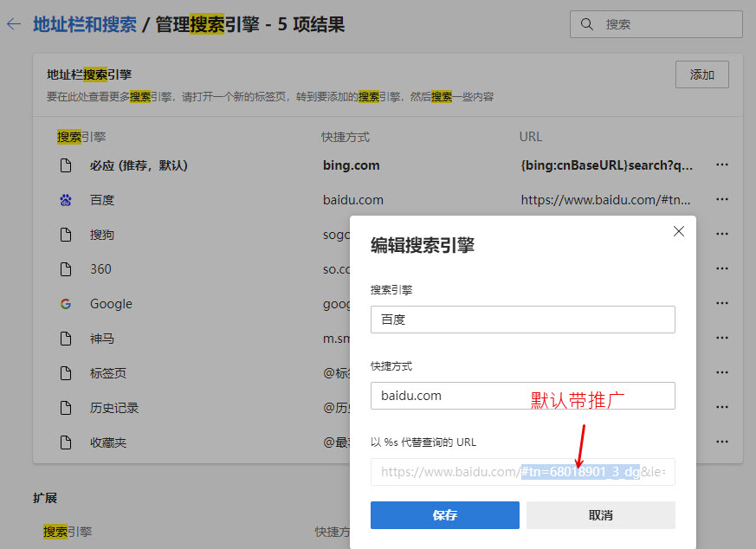Click the page icon beside 搜狗
756x549 pixels.
[x=66, y=235]
